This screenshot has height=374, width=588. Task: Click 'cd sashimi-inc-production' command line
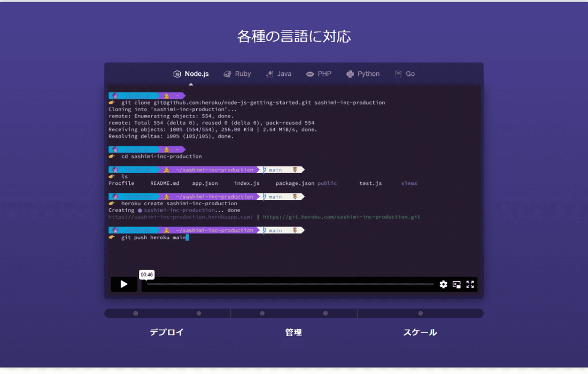coord(161,157)
